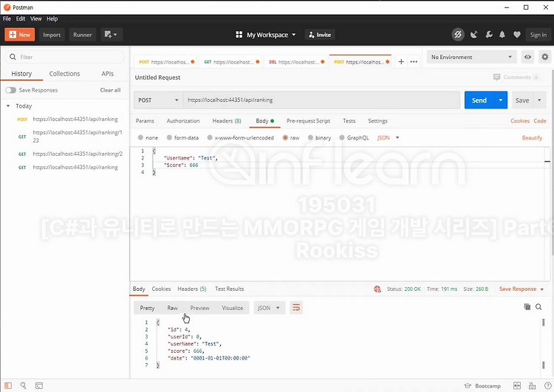
Task: Open the capture requests satellite icon
Action: (473, 35)
